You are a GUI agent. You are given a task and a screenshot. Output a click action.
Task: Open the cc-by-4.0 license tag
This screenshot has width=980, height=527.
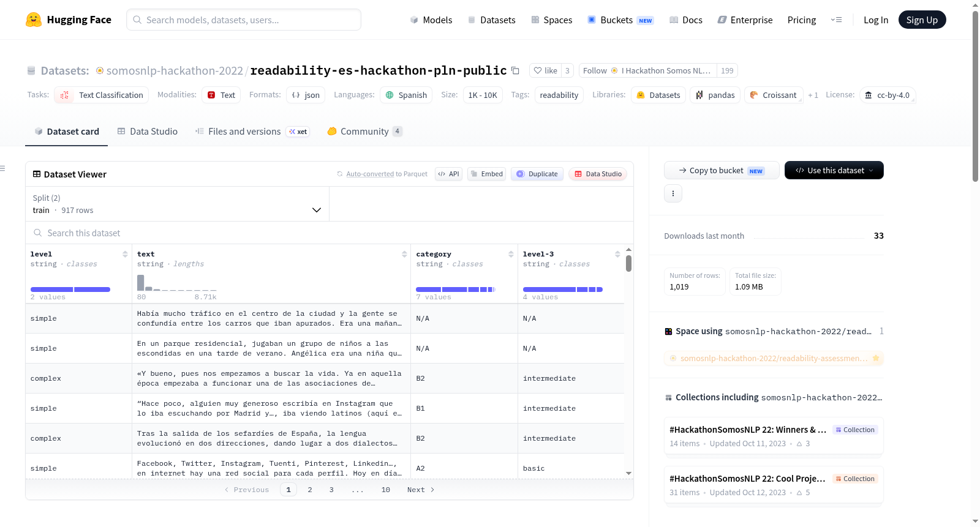[x=888, y=95]
